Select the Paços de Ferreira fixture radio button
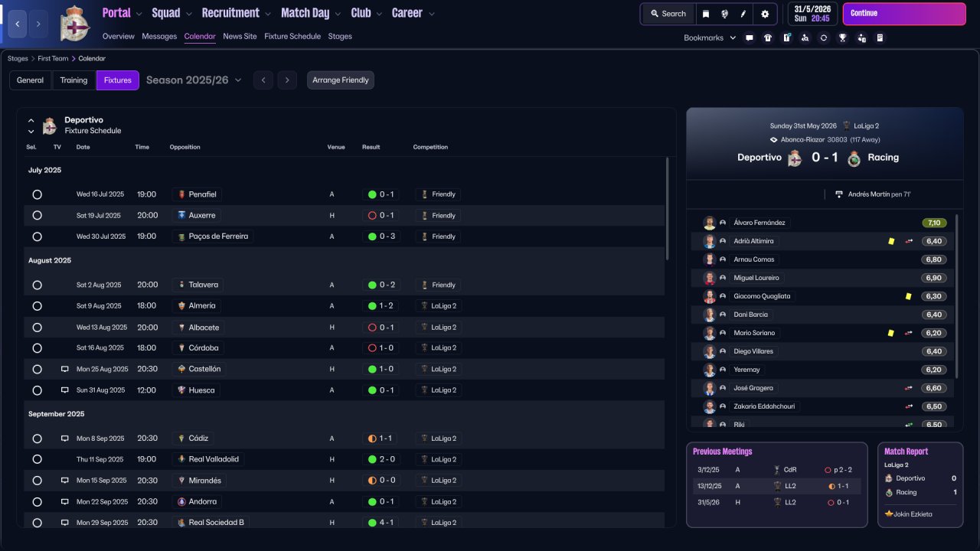The height and width of the screenshot is (551, 980). pos(37,236)
